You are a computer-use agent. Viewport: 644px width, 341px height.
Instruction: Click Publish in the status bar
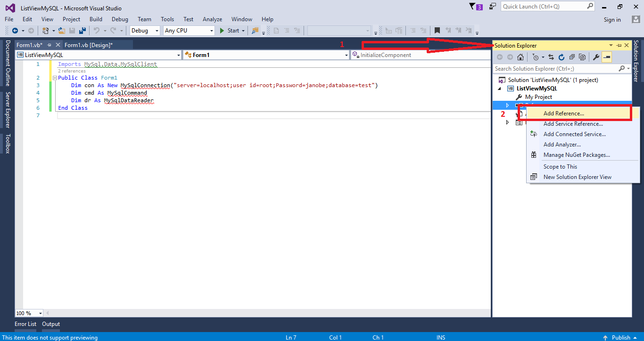pyautogui.click(x=621, y=337)
